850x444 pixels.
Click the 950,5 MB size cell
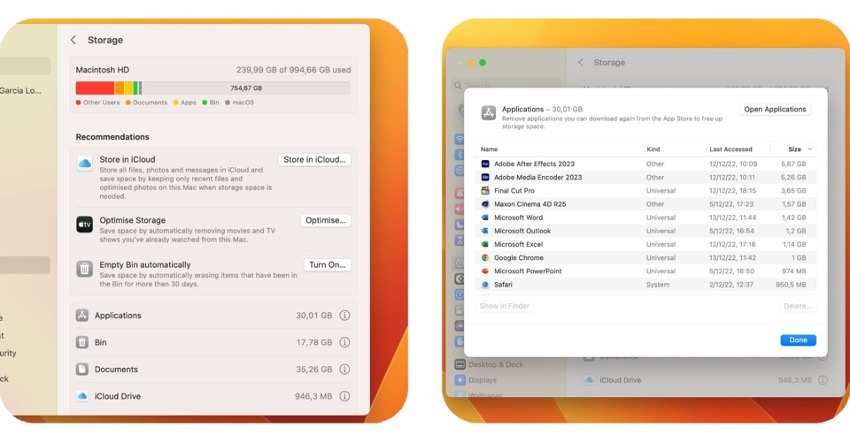point(790,285)
